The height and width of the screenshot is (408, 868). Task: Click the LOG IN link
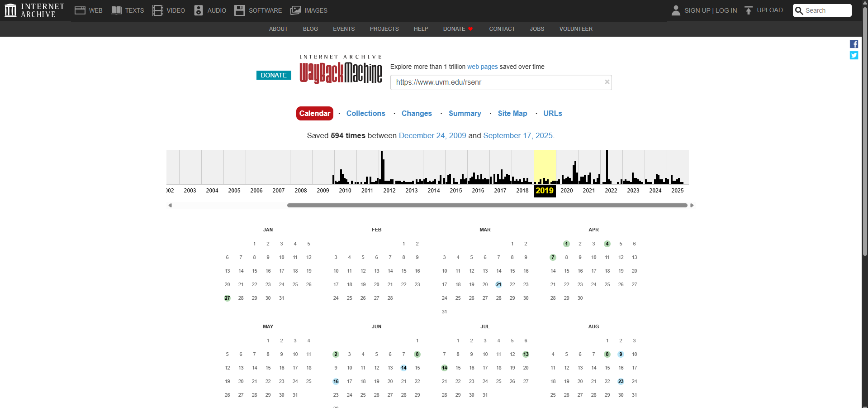point(726,10)
